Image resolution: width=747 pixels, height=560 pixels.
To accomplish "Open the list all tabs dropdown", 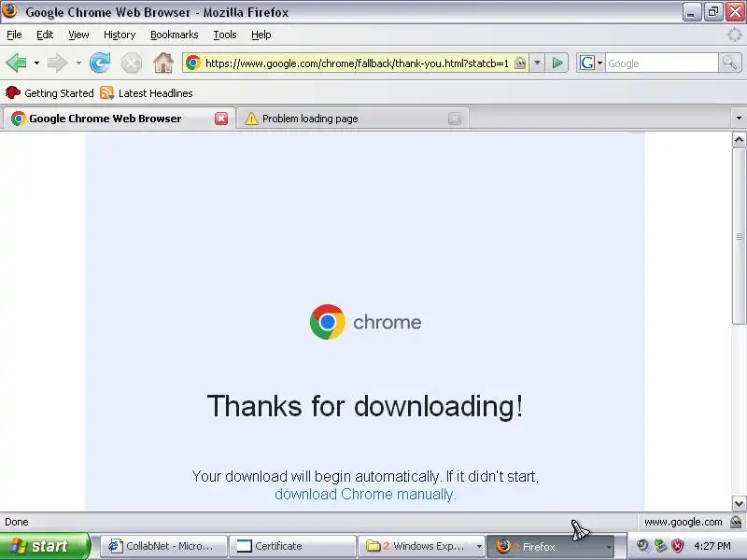I will (x=739, y=119).
